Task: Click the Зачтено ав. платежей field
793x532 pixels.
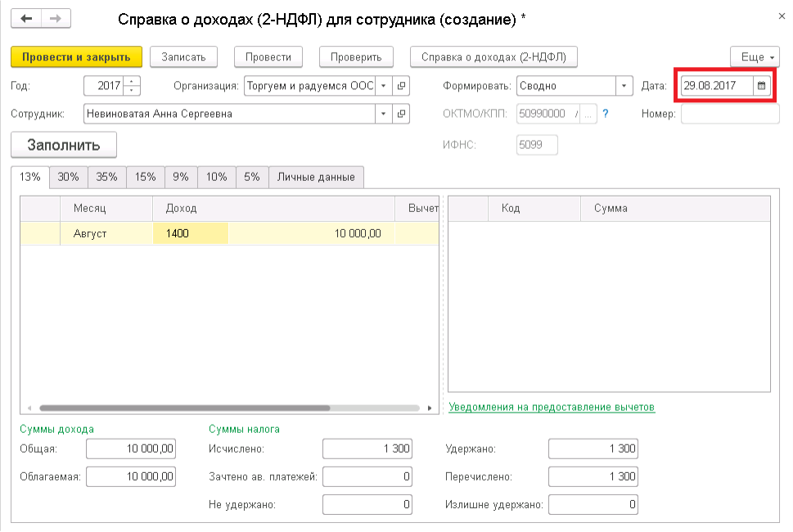Action: [x=367, y=476]
